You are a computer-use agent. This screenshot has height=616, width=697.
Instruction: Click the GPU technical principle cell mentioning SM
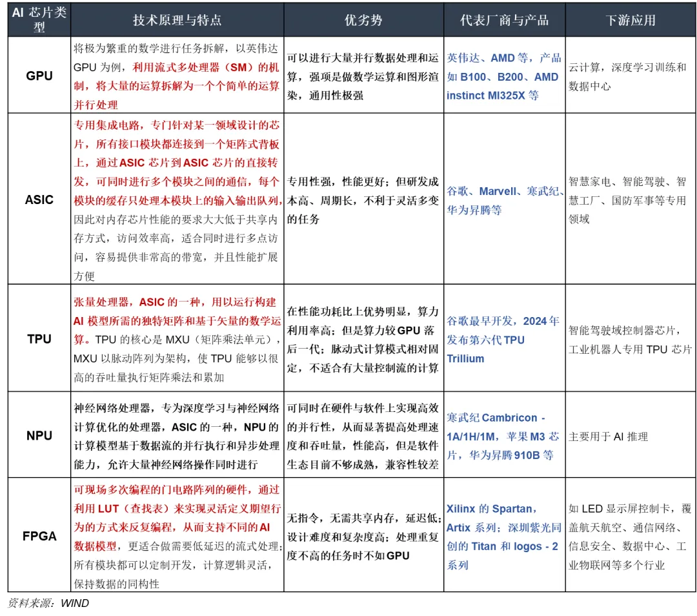tap(177, 75)
